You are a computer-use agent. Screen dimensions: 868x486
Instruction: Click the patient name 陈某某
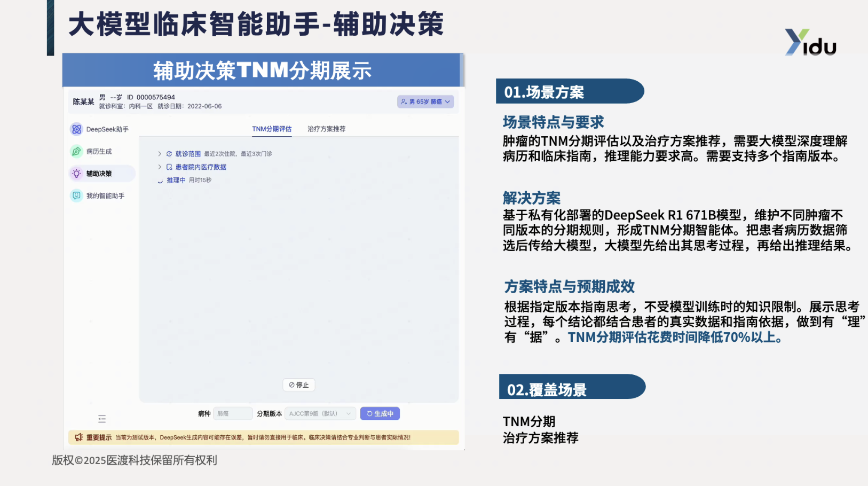coord(83,102)
